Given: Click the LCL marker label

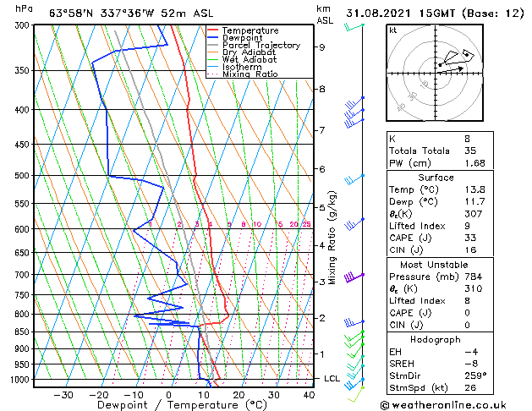Looking at the screenshot, I should (x=332, y=379).
